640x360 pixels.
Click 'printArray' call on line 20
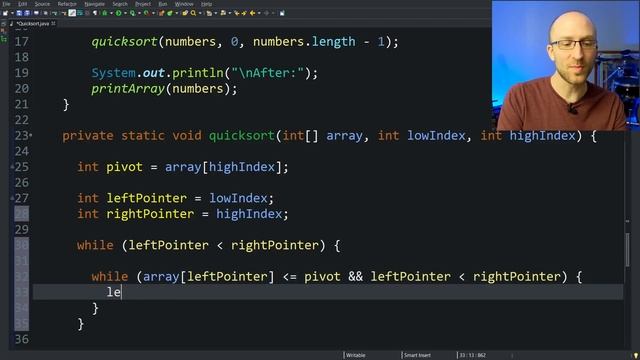[128, 89]
